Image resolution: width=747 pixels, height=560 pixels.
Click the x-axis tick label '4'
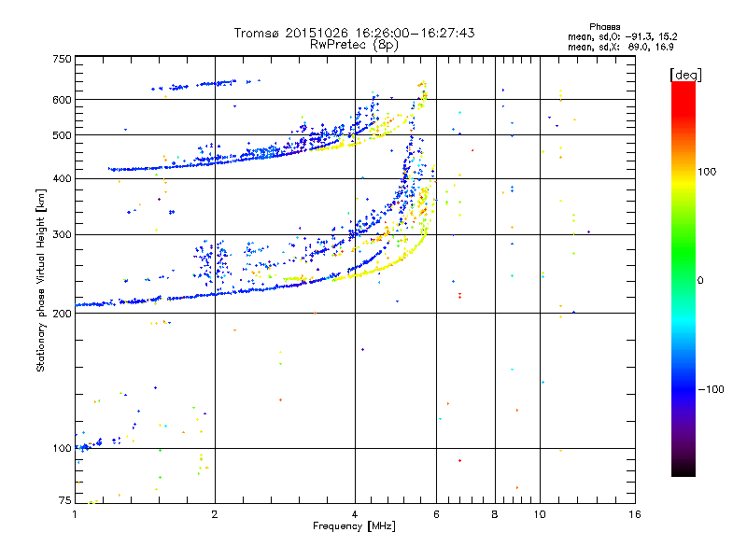point(355,514)
